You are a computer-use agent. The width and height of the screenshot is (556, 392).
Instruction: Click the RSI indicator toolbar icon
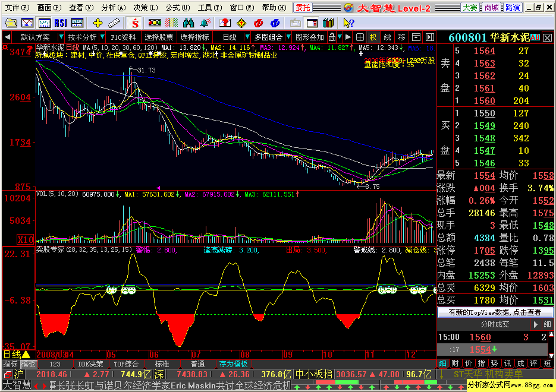point(61,23)
